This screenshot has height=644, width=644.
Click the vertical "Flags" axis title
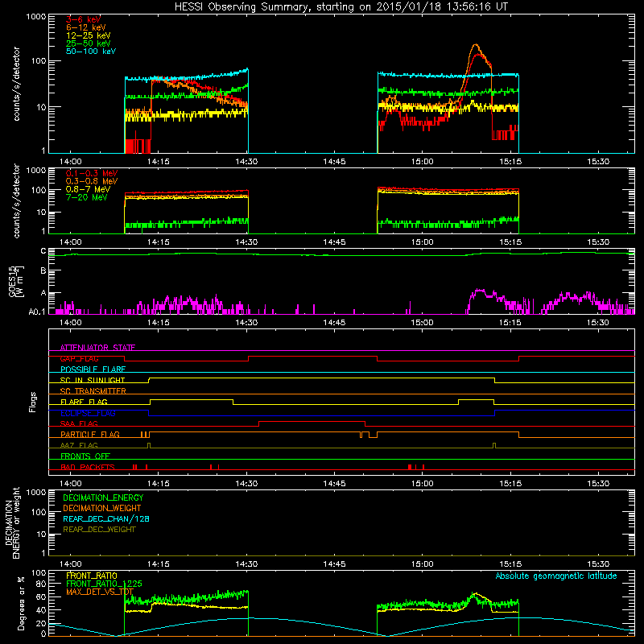click(32, 402)
